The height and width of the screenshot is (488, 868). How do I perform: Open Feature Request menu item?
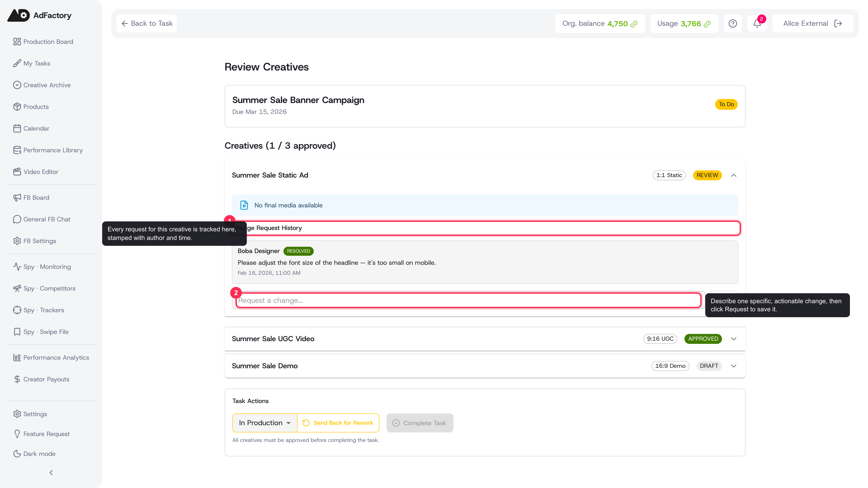(x=41, y=434)
